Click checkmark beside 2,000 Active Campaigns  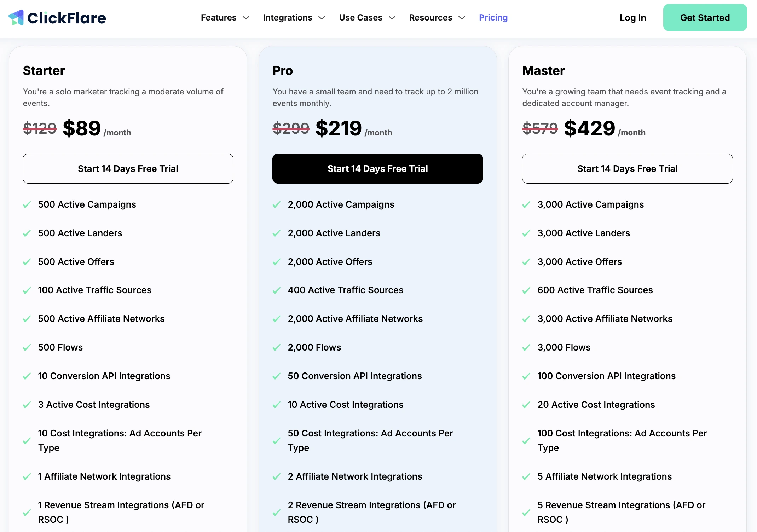[277, 205]
